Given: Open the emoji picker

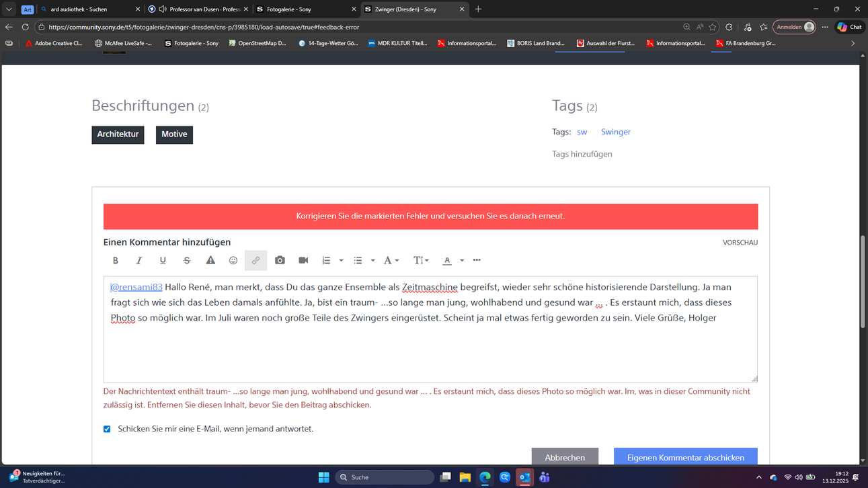Looking at the screenshot, I should coord(233,261).
